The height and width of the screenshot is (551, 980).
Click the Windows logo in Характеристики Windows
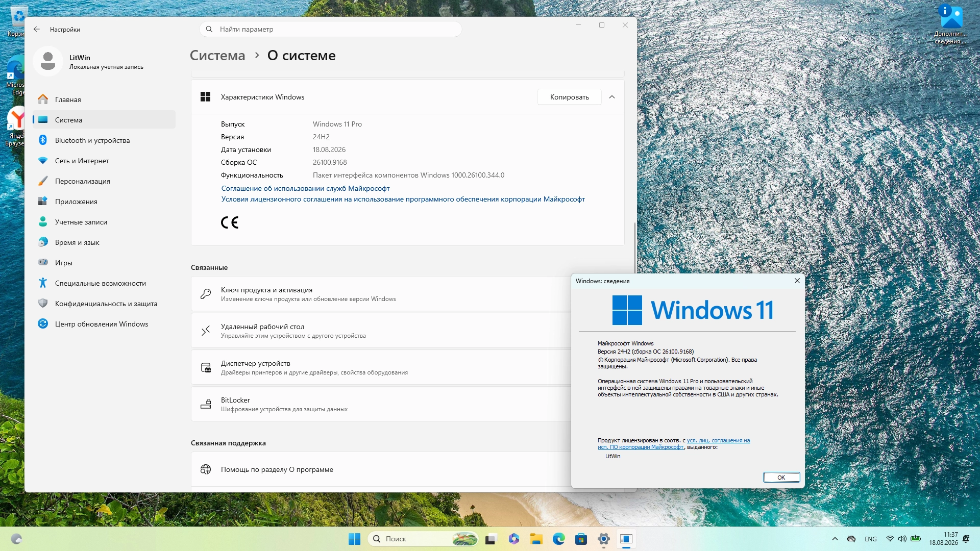[205, 97]
